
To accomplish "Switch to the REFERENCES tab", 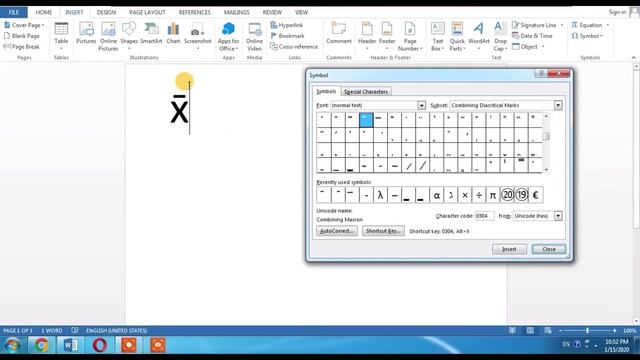I will pos(195,12).
